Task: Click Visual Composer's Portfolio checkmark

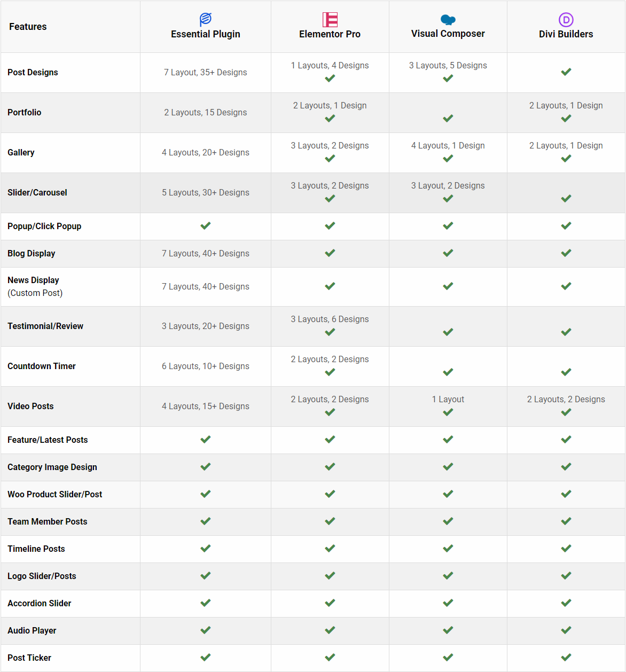Action: [448, 119]
